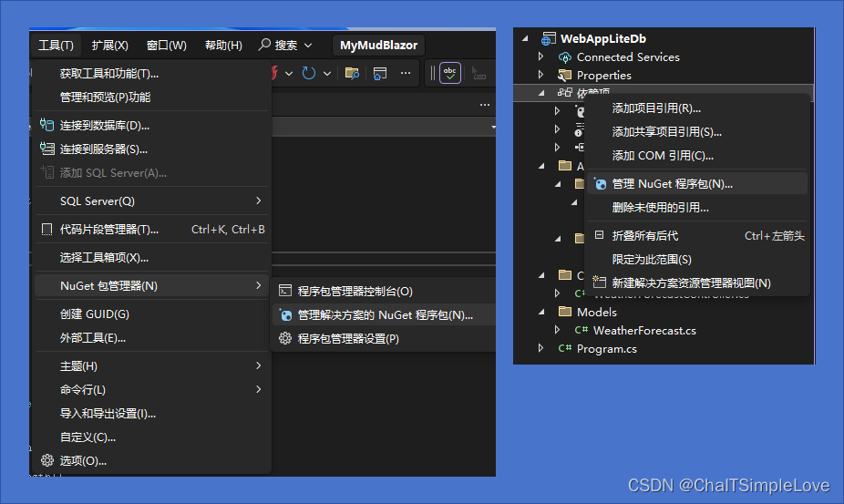Click the 代码片段管理器(T) snippet icon
Screen dimensions: 844x504
click(x=46, y=230)
